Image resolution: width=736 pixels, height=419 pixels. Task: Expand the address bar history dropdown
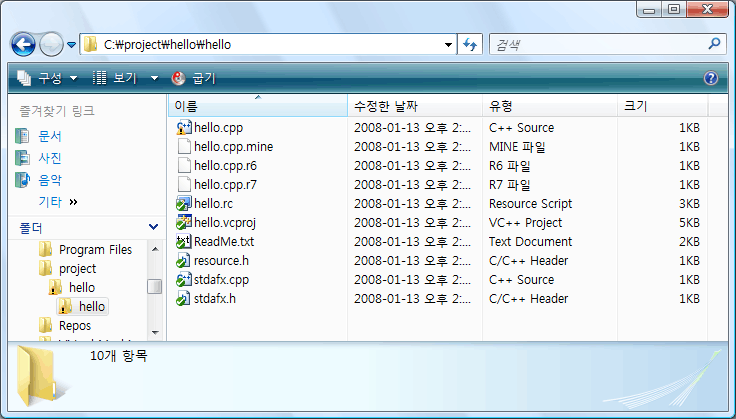448,45
